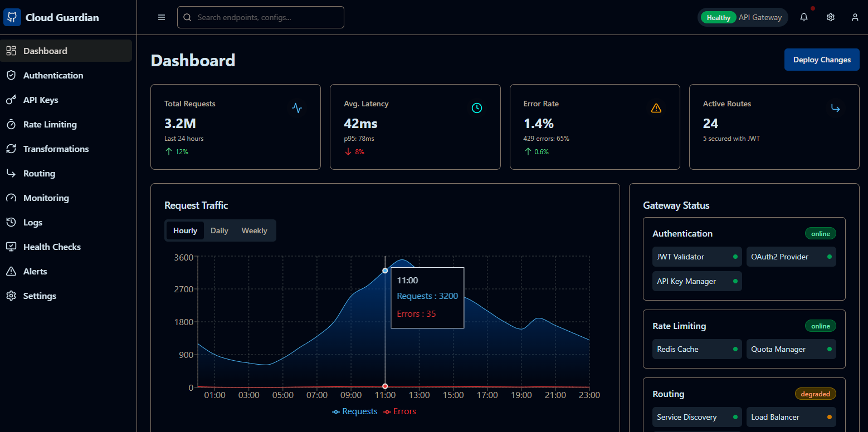
Task: Click the Quota Manager chip
Action: [x=791, y=349]
